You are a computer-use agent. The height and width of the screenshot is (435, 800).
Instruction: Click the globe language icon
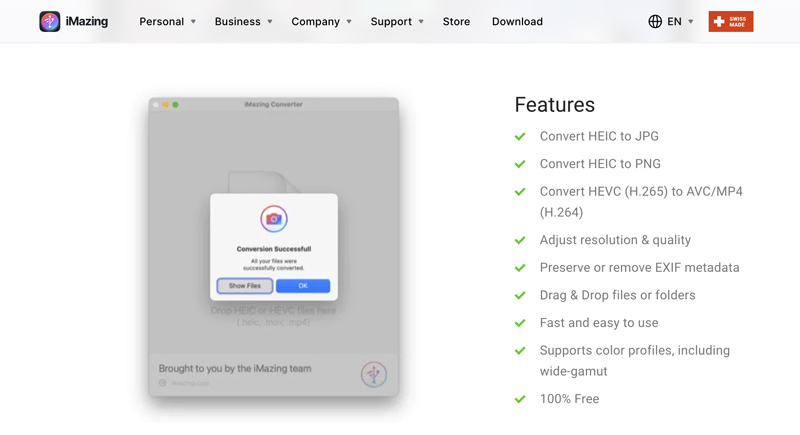click(x=655, y=21)
